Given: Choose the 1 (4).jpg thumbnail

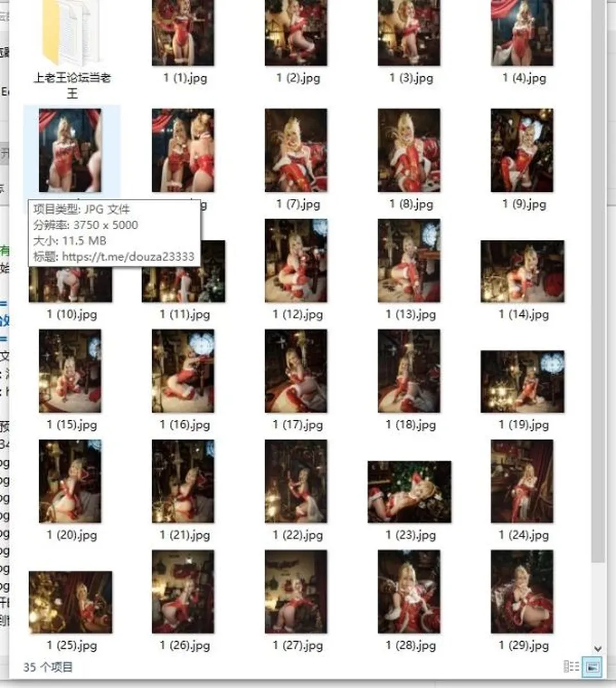Looking at the screenshot, I should point(522,33).
